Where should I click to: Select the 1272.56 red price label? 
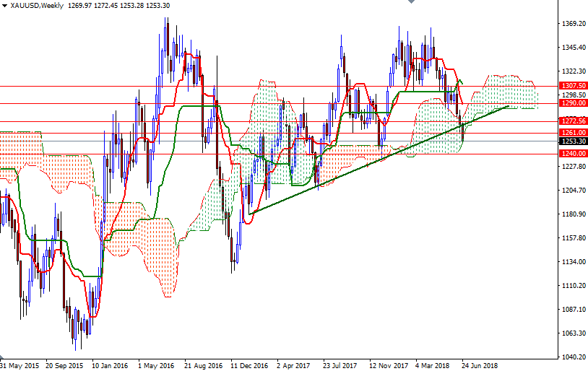tap(572, 121)
